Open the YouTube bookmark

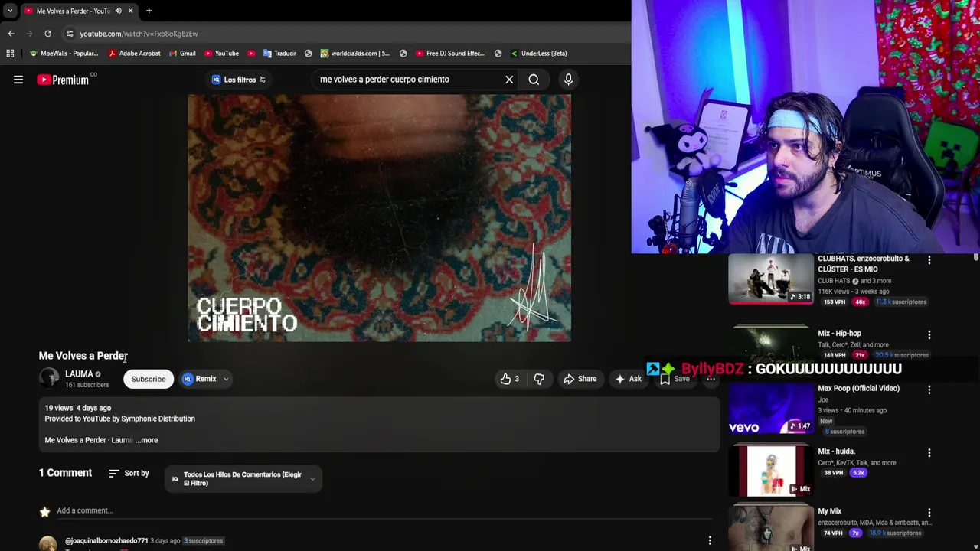(x=221, y=54)
